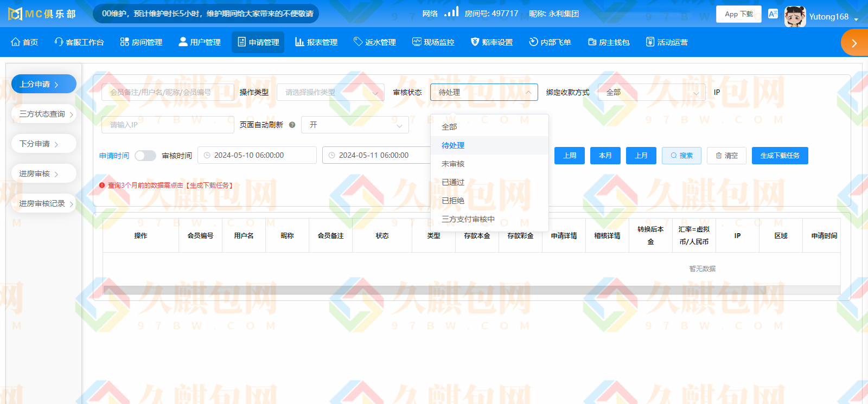This screenshot has width=868, height=404.
Task: Click the 页面自动刷新 help question icon
Action: [292, 125]
